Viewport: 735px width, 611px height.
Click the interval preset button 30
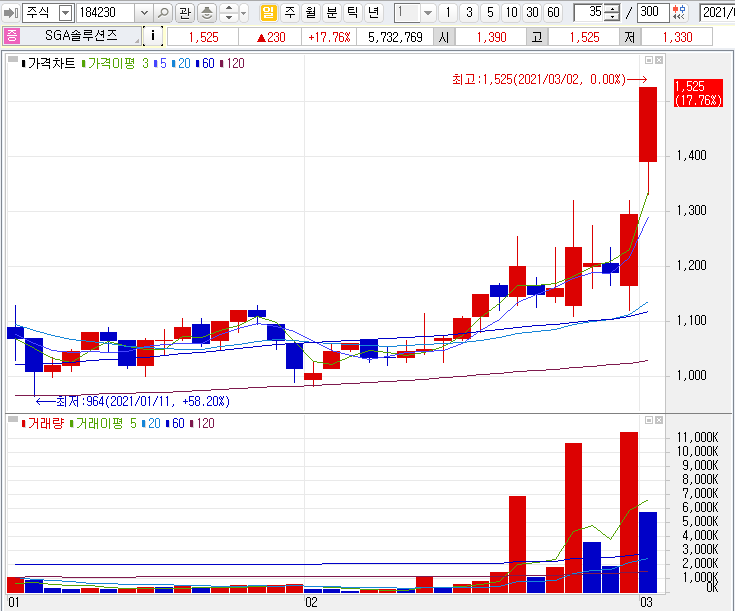532,12
